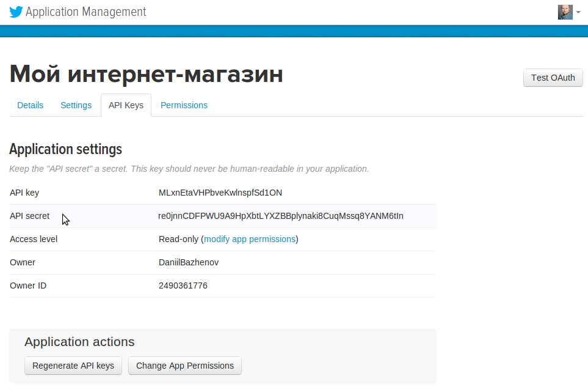The height and width of the screenshot is (387, 588).
Task: Open the Settings tab
Action: (76, 105)
